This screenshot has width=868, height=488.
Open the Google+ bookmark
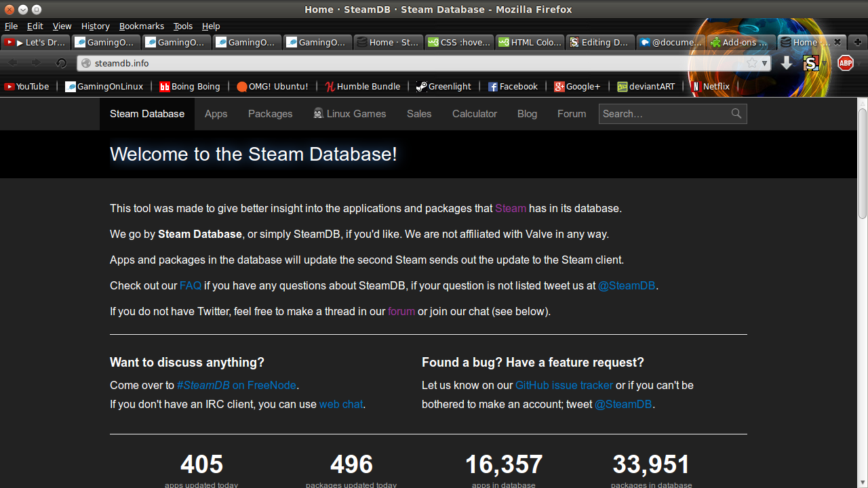(578, 86)
